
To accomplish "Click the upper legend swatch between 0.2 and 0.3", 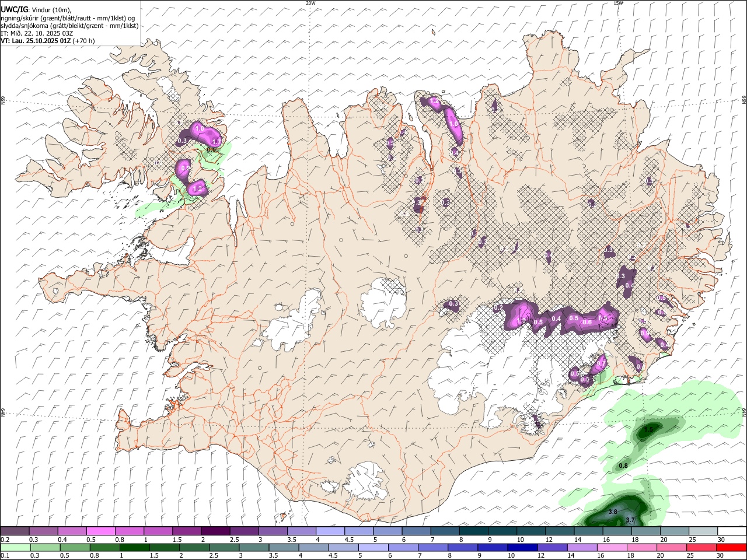I will (15, 531).
